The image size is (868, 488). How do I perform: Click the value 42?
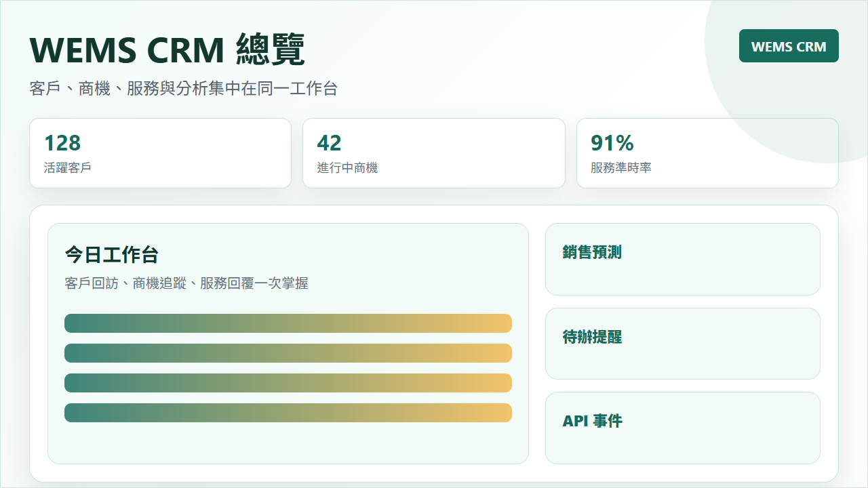(x=330, y=143)
